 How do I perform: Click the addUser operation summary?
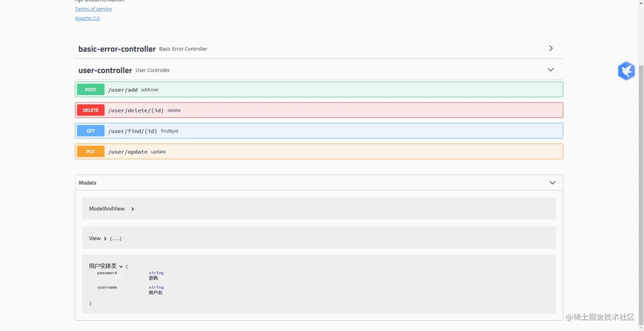click(150, 90)
